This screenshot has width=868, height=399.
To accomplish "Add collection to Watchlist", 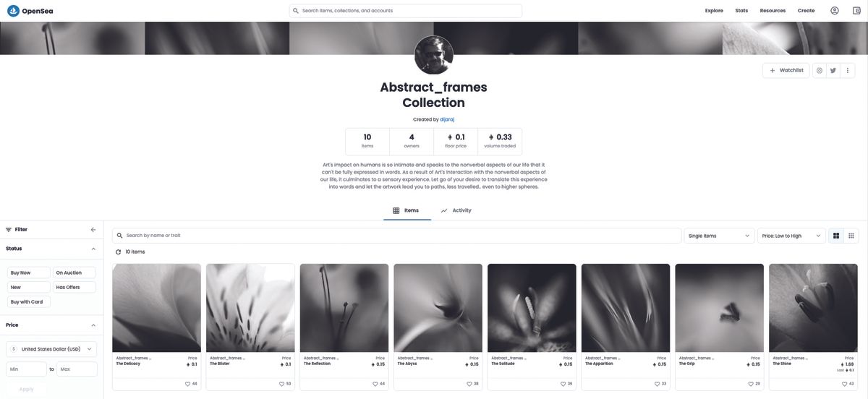I will coord(786,70).
